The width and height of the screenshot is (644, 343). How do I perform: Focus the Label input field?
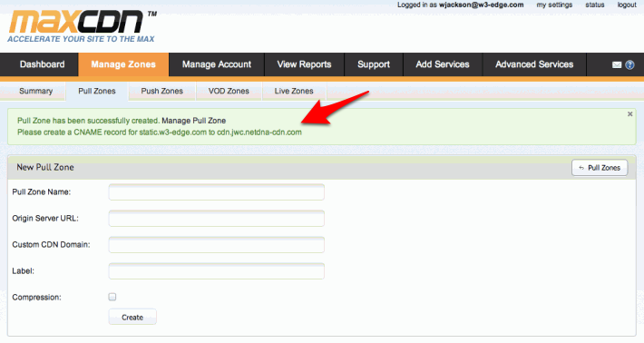click(217, 270)
